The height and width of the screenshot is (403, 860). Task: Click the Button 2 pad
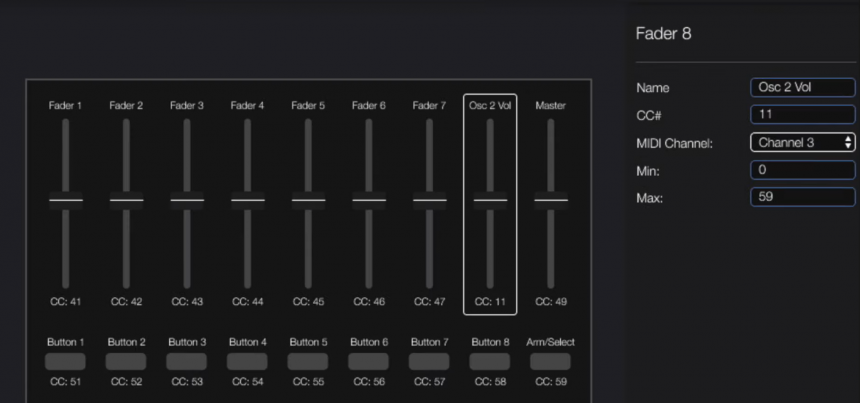(x=126, y=362)
